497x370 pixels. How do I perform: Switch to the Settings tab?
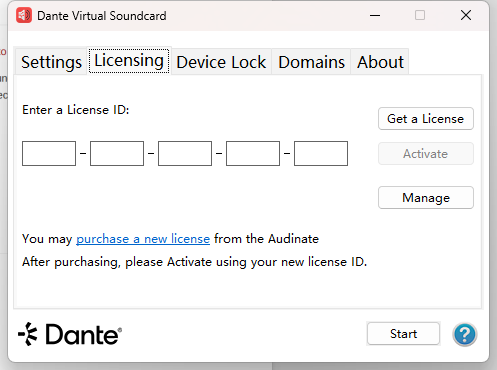pyautogui.click(x=51, y=62)
